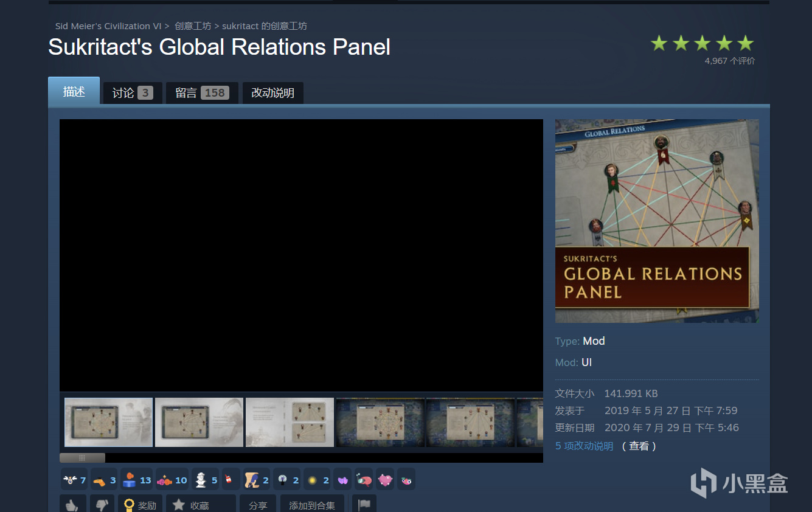The width and height of the screenshot is (812, 512).
Task: Click the glowing yellow orb award with count 2
Action: [x=318, y=480]
